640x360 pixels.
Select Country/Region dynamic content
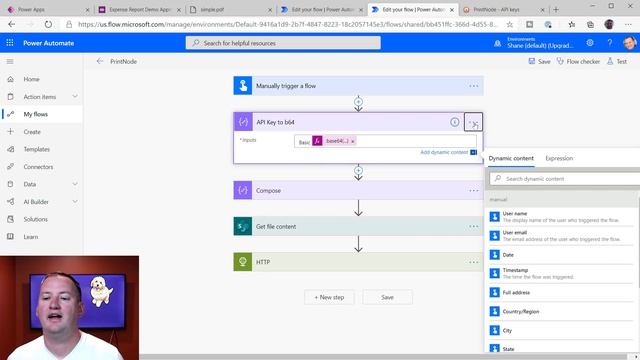pos(561,311)
